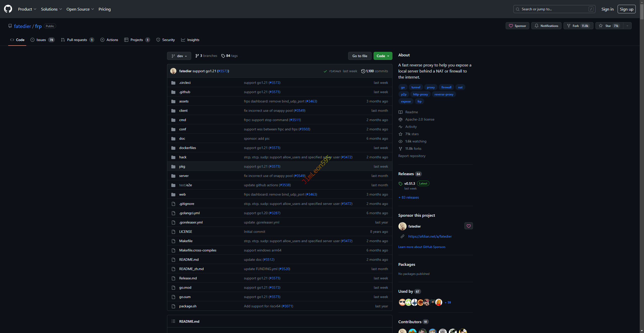Click the tags icon showing 84 tags
Screen dimensions: 644x333
223,56
